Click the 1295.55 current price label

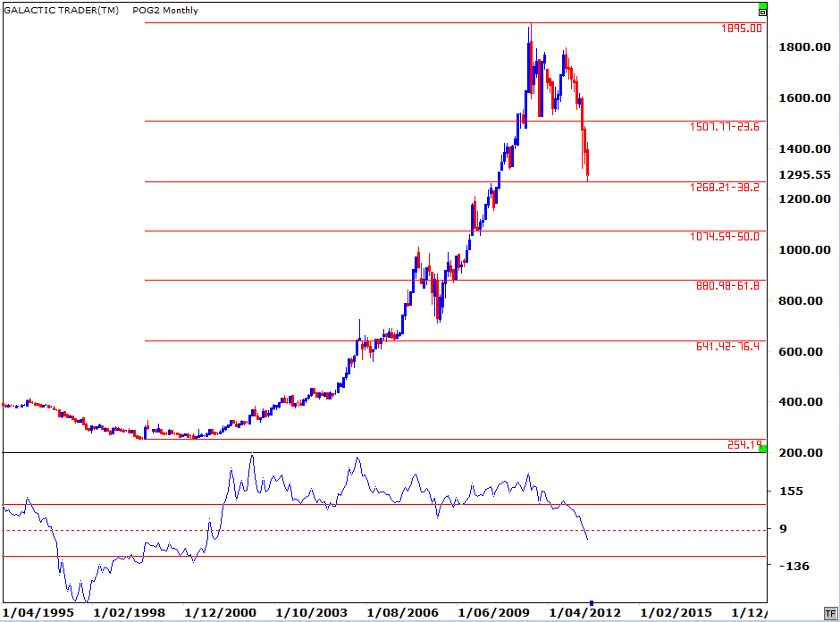804,174
